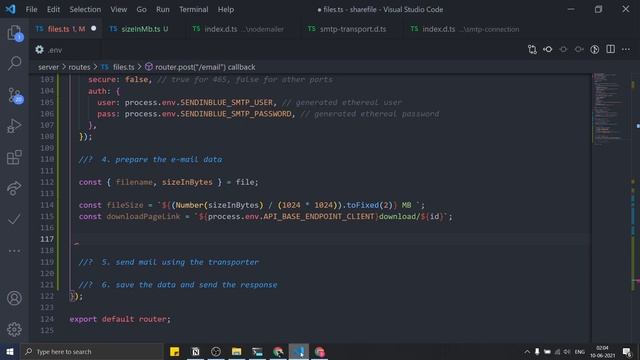Open Notion from the taskbar

click(196, 351)
